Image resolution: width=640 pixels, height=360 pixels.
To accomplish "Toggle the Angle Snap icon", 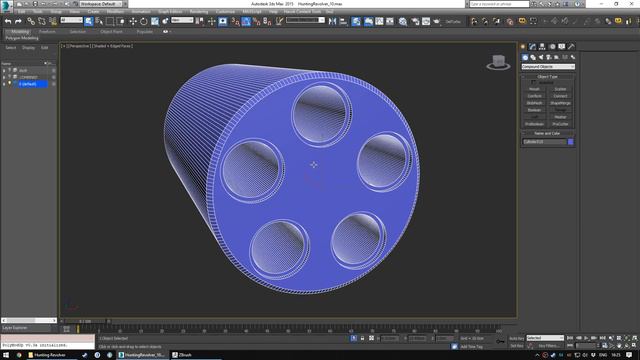I will coord(246,21).
